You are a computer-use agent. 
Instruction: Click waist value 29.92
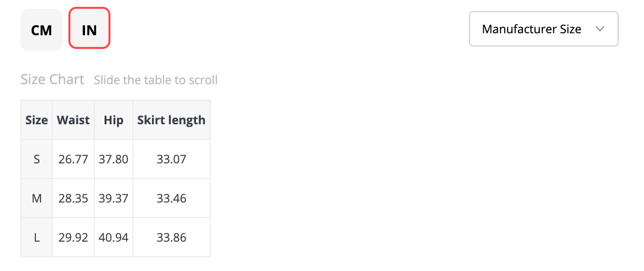point(73,238)
